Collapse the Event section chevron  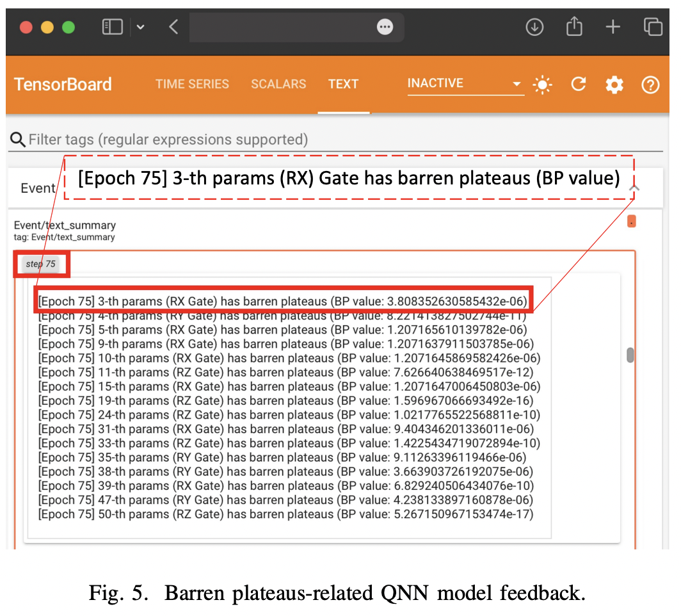pyautogui.click(x=635, y=188)
